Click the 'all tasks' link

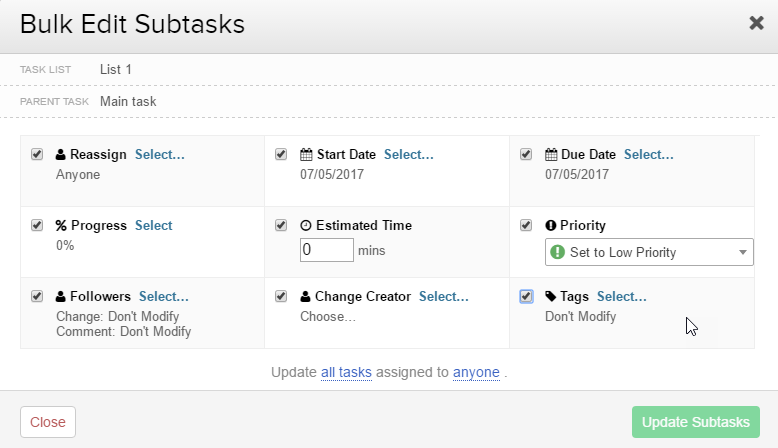[x=346, y=373]
